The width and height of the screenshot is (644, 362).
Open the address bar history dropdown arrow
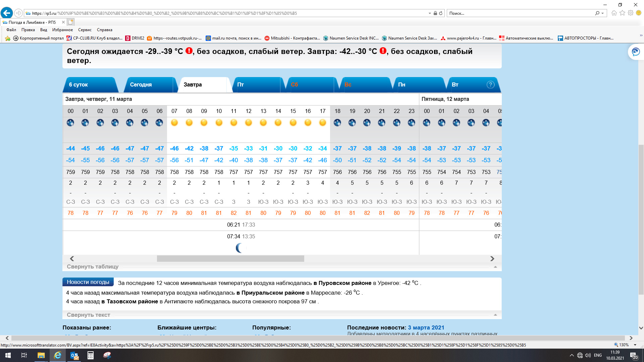pyautogui.click(x=430, y=13)
